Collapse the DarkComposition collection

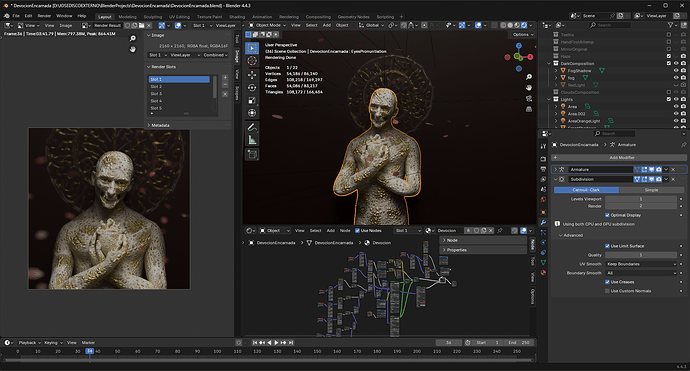click(x=549, y=64)
